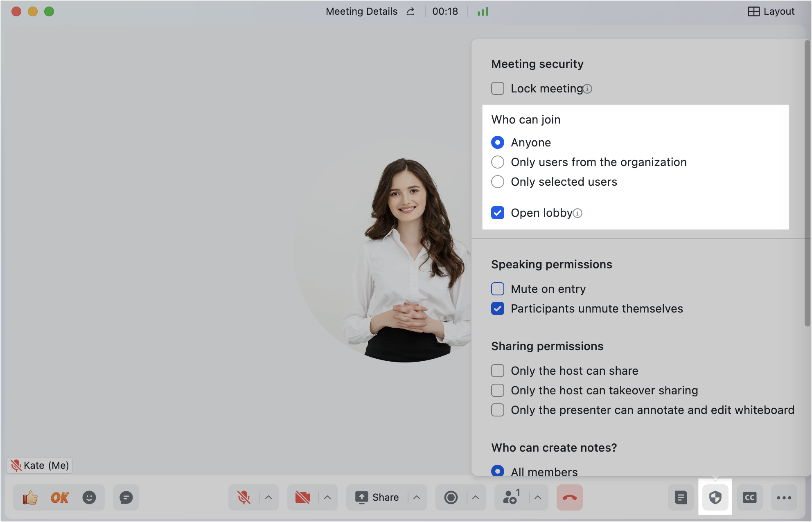Viewport: 812px width, 522px height.
Task: Click the security panel scrollbar
Action: (807, 184)
